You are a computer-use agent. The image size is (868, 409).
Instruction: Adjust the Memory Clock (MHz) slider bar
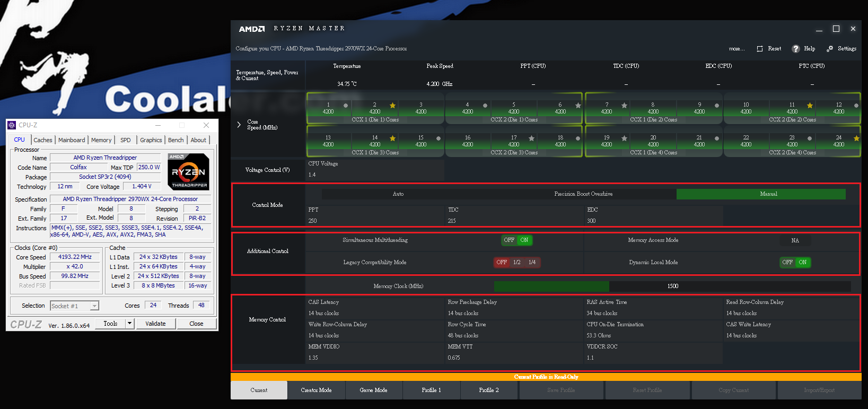[672, 286]
